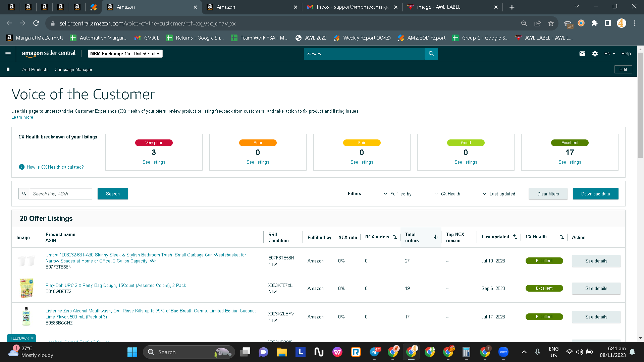The height and width of the screenshot is (362, 644).
Task: Switch to the second Amazon tab
Action: tap(252, 7)
